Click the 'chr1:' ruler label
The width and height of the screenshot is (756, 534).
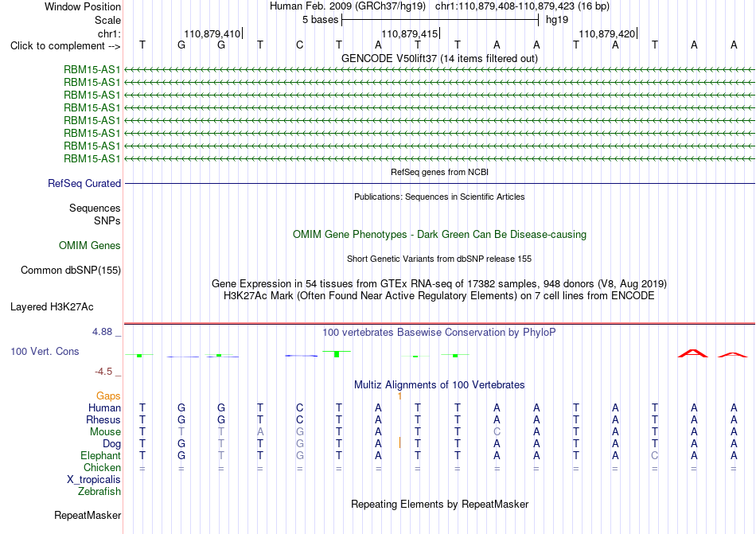click(110, 33)
